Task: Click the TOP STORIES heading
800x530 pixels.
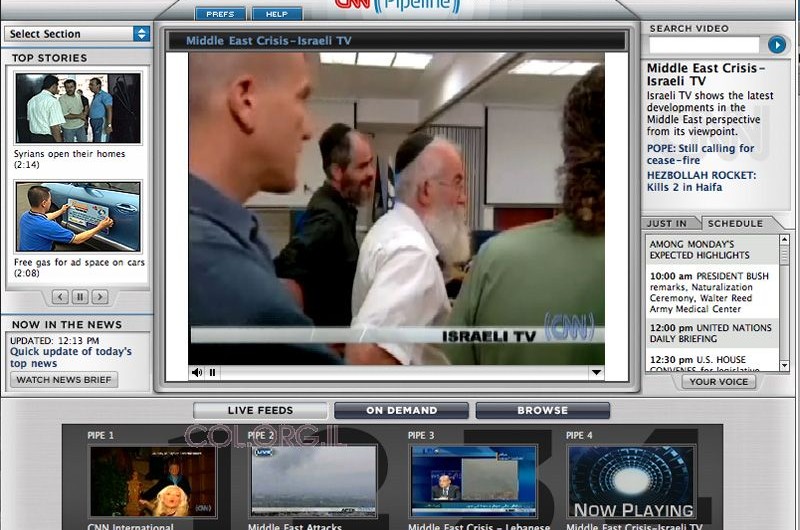Action: pos(49,58)
